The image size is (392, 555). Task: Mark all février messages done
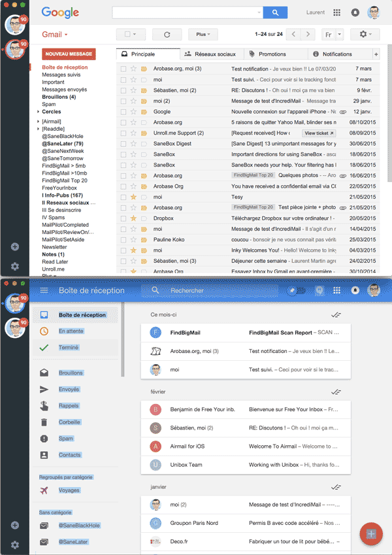tap(336, 392)
